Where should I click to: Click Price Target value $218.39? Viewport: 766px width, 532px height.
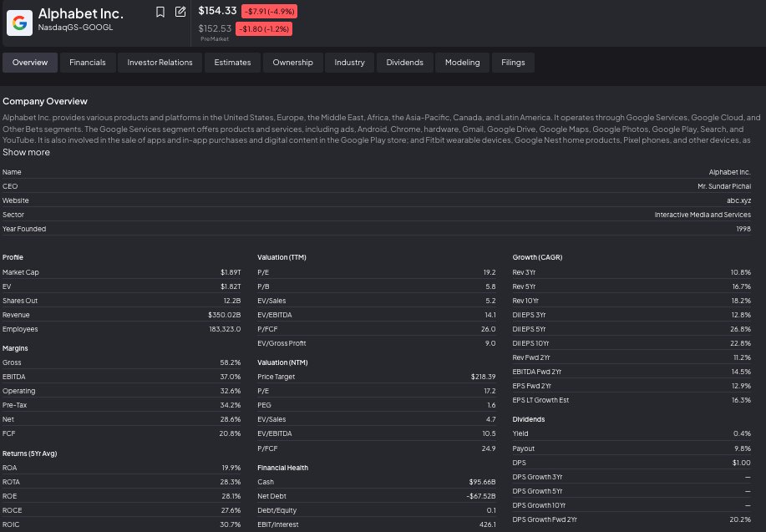point(483,377)
